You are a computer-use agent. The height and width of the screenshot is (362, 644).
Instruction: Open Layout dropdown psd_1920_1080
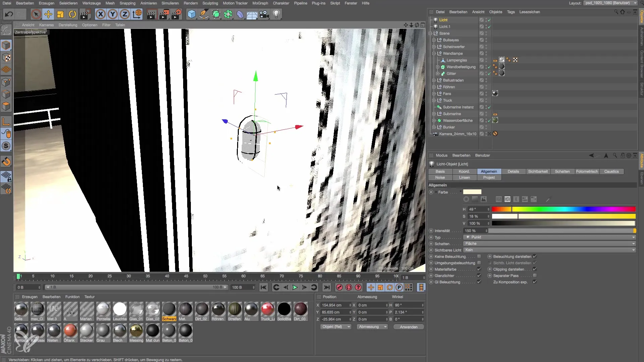click(610, 3)
